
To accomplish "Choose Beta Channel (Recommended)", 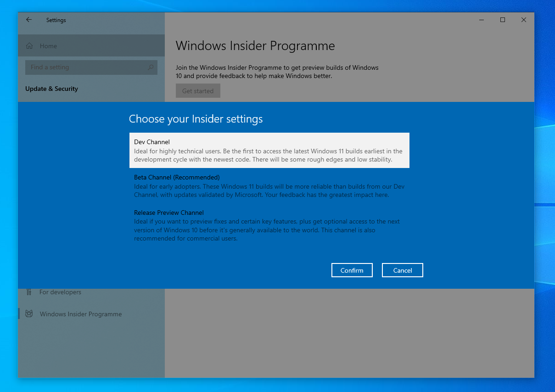I will point(269,186).
